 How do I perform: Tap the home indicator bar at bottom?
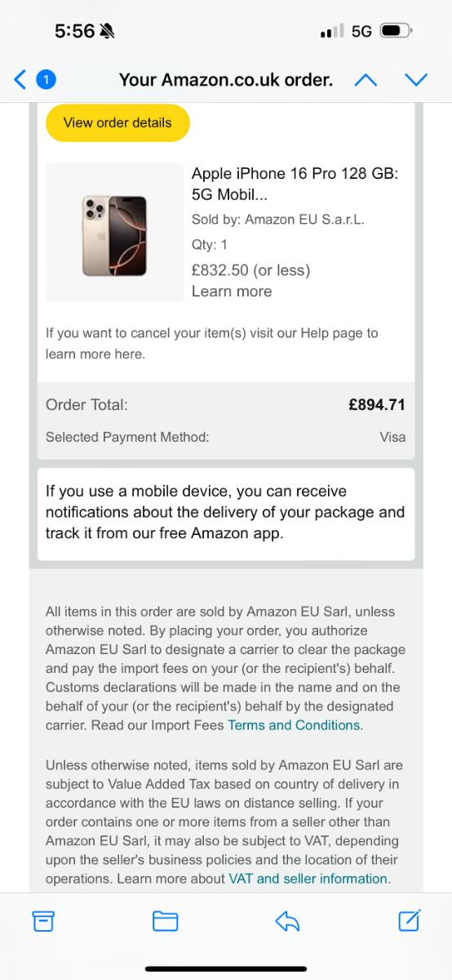[226, 969]
